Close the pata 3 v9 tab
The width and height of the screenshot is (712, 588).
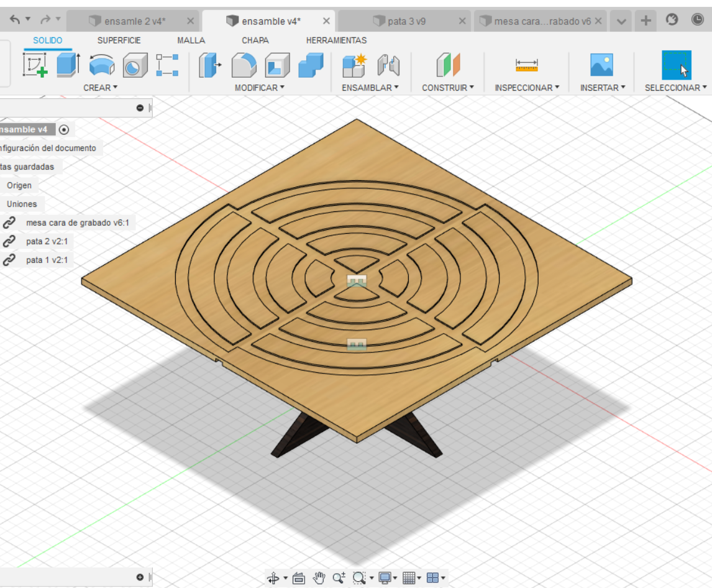point(462,21)
